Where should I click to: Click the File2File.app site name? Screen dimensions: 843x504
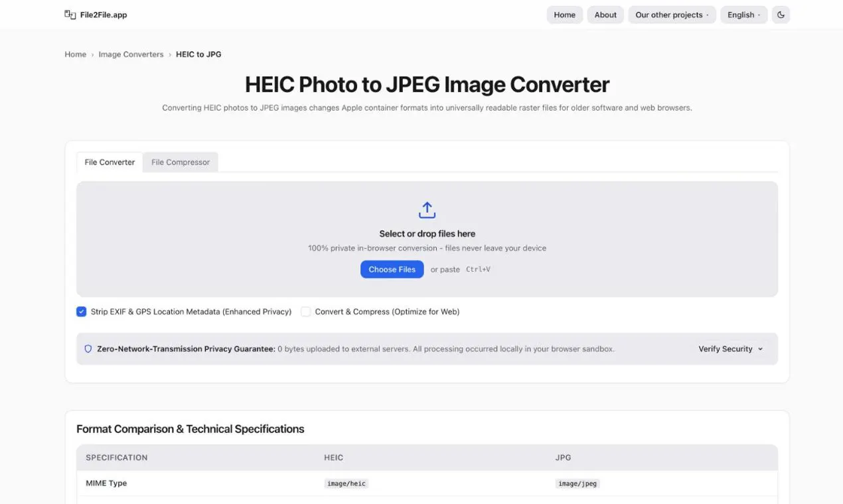104,15
